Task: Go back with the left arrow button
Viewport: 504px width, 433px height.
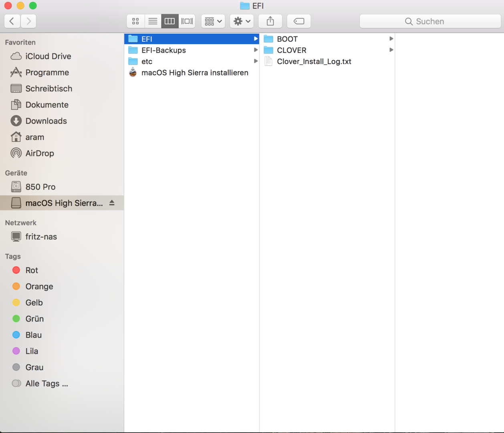Action: (12, 21)
